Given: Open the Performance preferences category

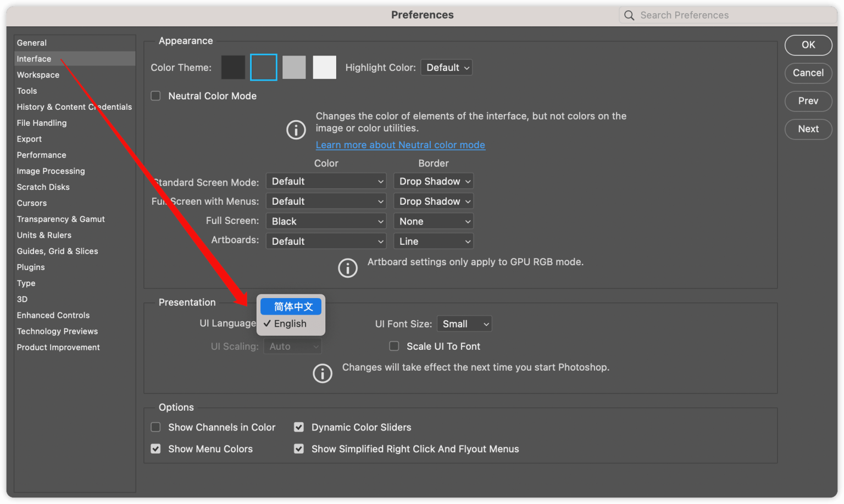Looking at the screenshot, I should tap(41, 155).
